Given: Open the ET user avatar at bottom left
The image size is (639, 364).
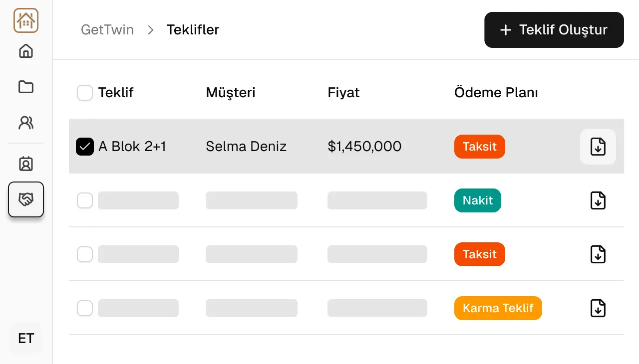Looking at the screenshot, I should pos(25,338).
